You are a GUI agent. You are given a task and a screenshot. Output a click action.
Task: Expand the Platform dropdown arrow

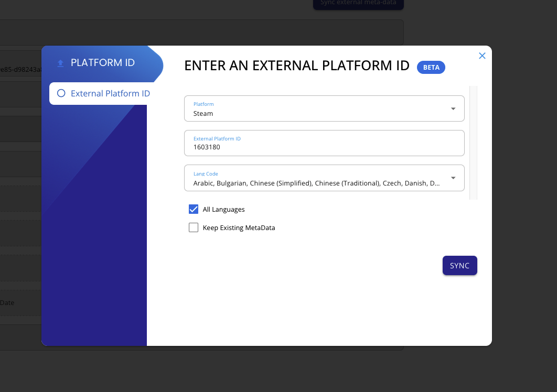tap(453, 108)
